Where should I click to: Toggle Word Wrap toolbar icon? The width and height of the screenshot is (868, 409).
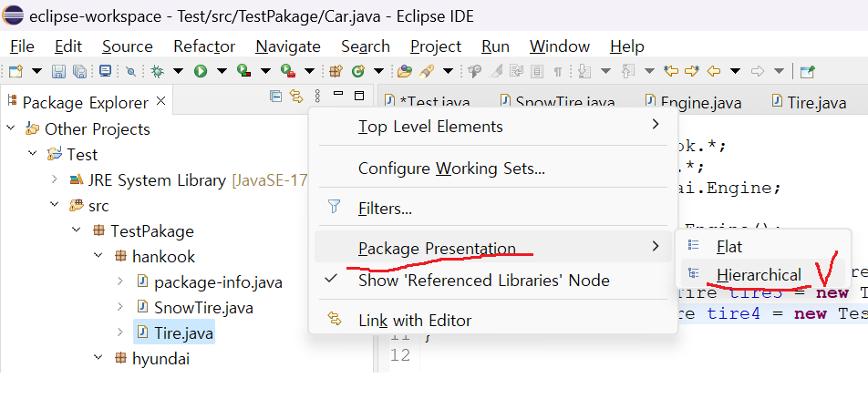(x=516, y=71)
